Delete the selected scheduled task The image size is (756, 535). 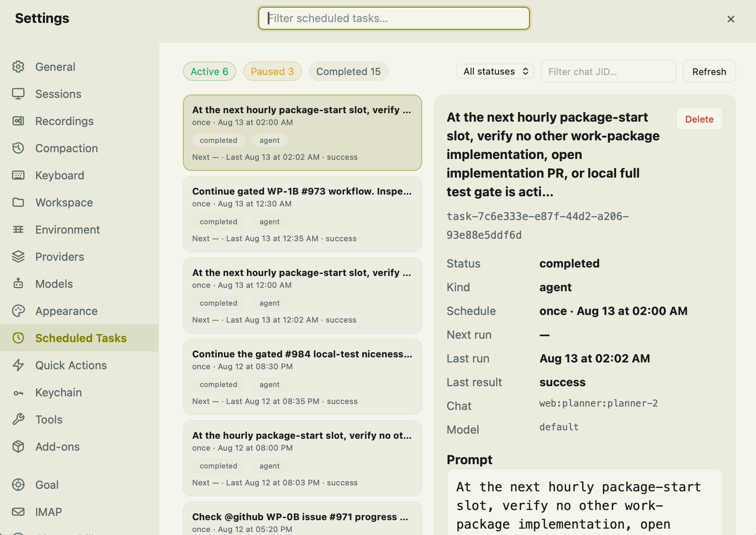click(x=699, y=119)
